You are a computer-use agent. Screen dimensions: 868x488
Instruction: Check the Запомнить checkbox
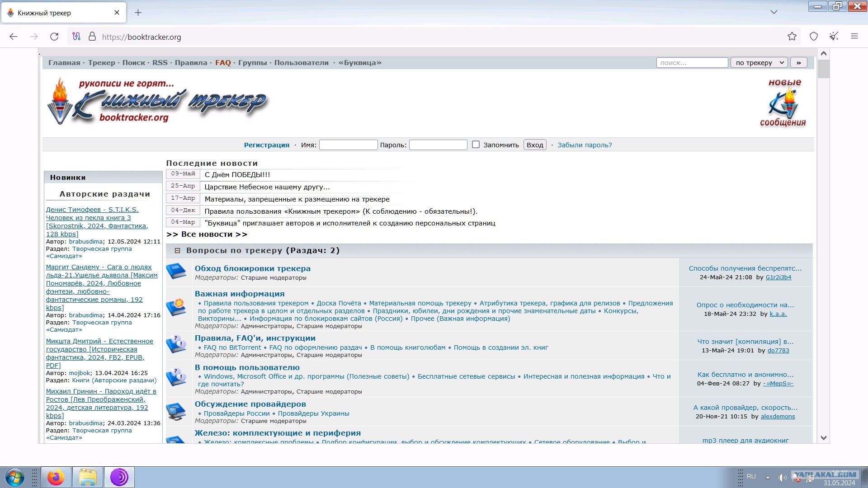[476, 145]
